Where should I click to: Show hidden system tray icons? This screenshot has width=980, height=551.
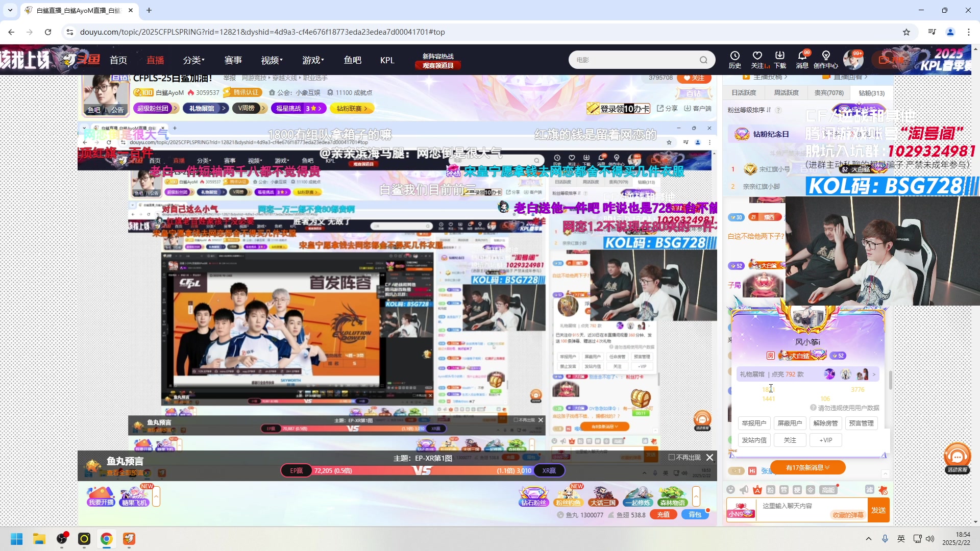(869, 539)
